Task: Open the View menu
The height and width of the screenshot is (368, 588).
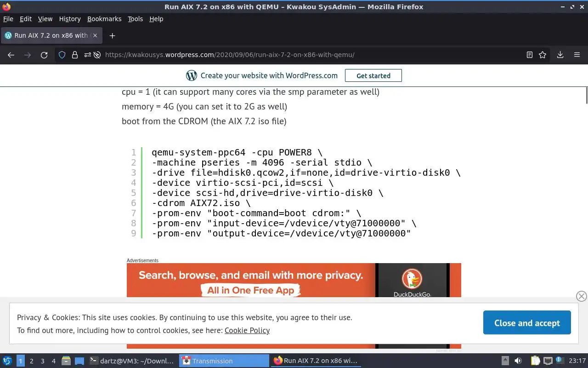Action: coord(45,19)
